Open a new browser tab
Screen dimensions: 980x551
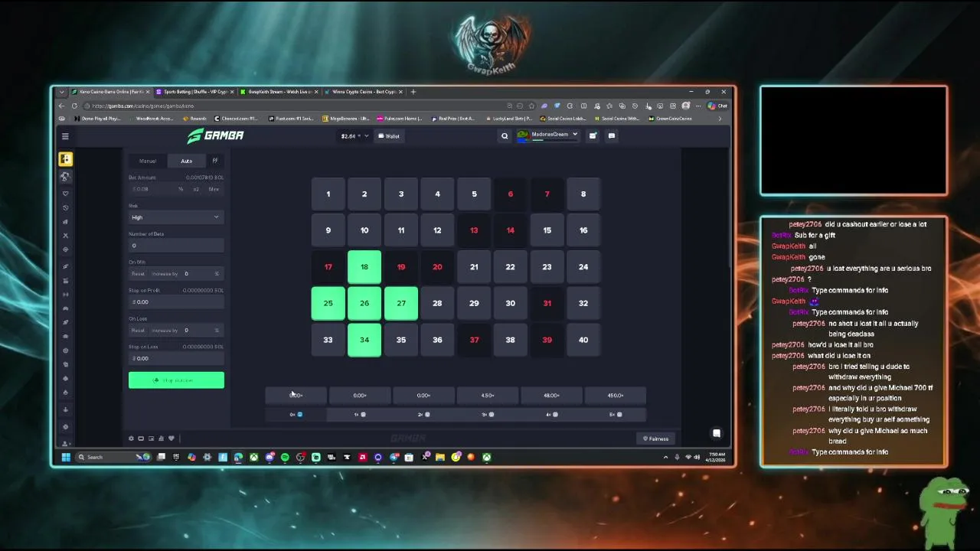(413, 92)
